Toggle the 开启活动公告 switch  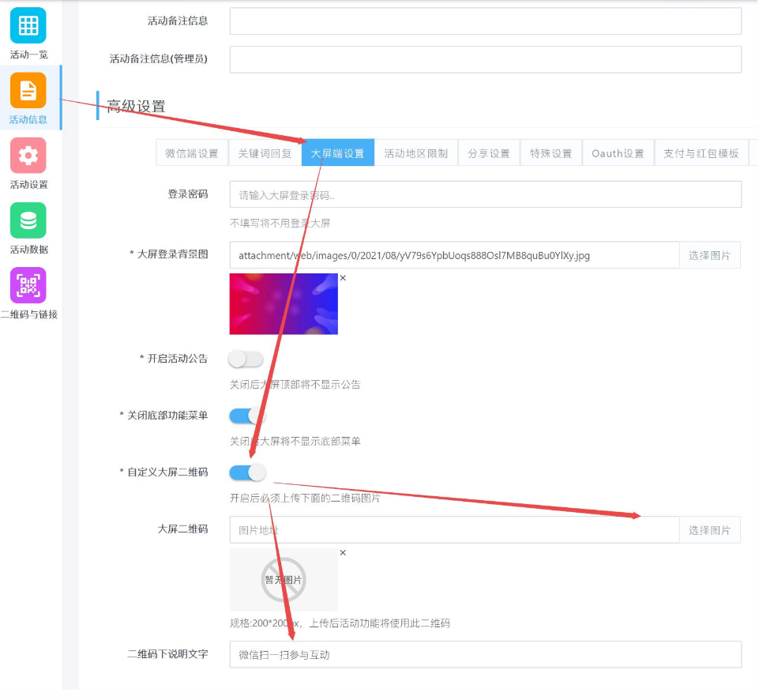tap(246, 359)
